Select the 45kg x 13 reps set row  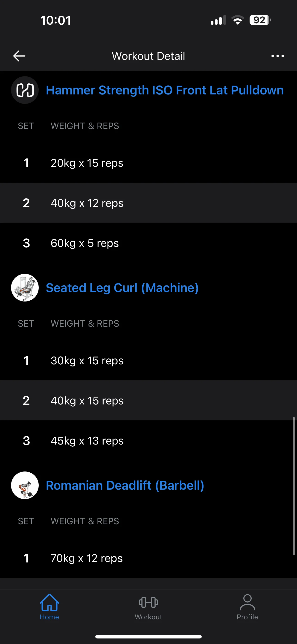click(x=148, y=440)
